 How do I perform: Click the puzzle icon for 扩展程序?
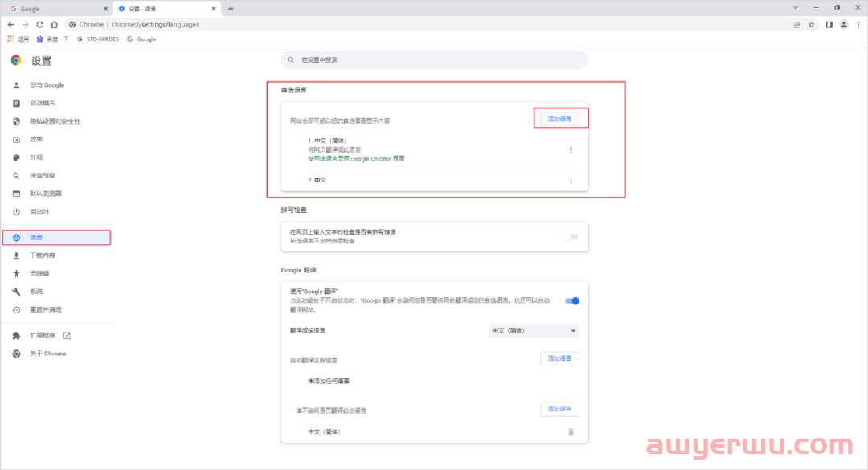pyautogui.click(x=16, y=336)
